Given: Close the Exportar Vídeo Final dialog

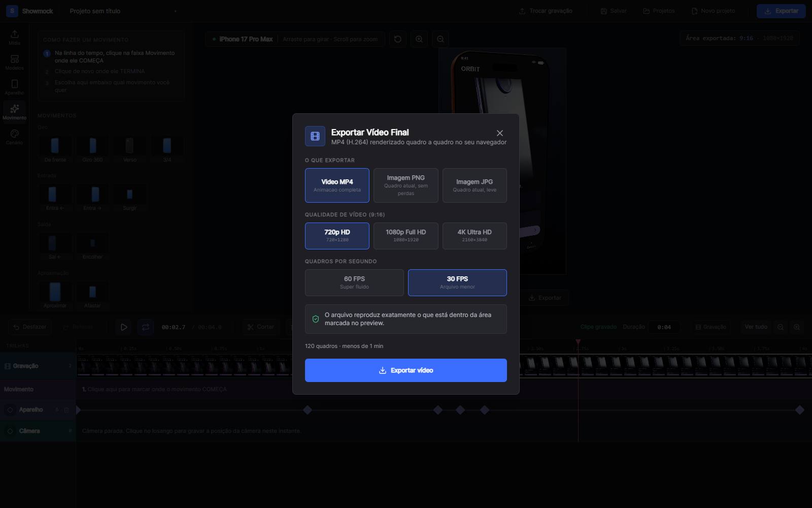Looking at the screenshot, I should click(x=499, y=133).
